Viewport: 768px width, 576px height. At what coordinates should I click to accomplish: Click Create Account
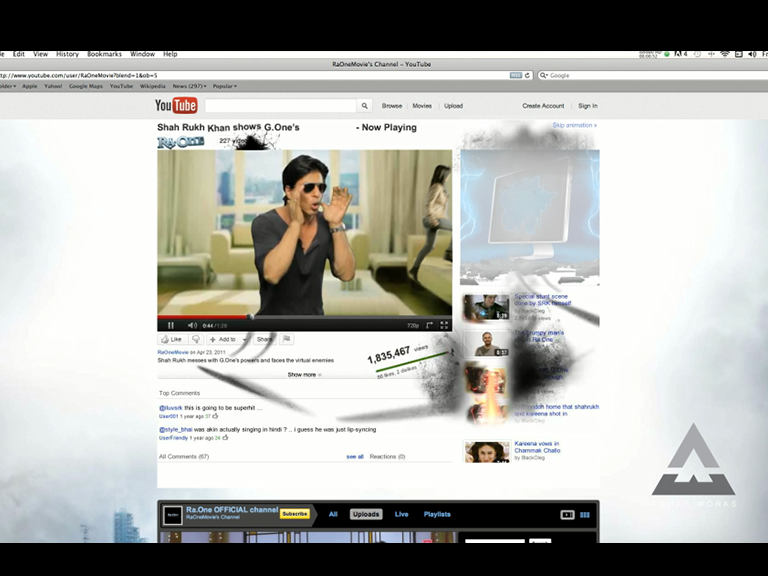tap(543, 106)
